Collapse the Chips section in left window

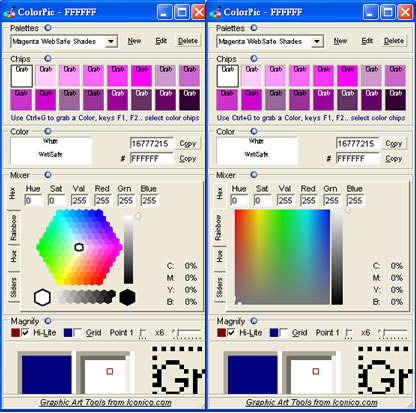coord(48,59)
